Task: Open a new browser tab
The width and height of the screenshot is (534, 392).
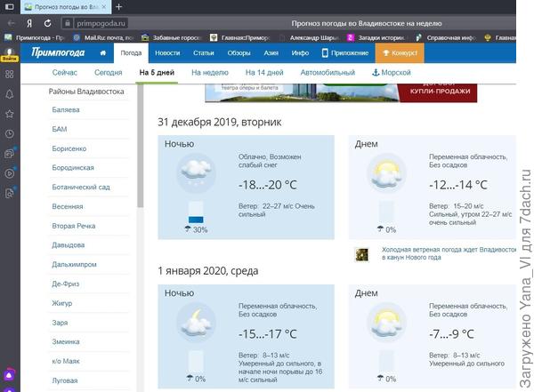Action: point(118,6)
